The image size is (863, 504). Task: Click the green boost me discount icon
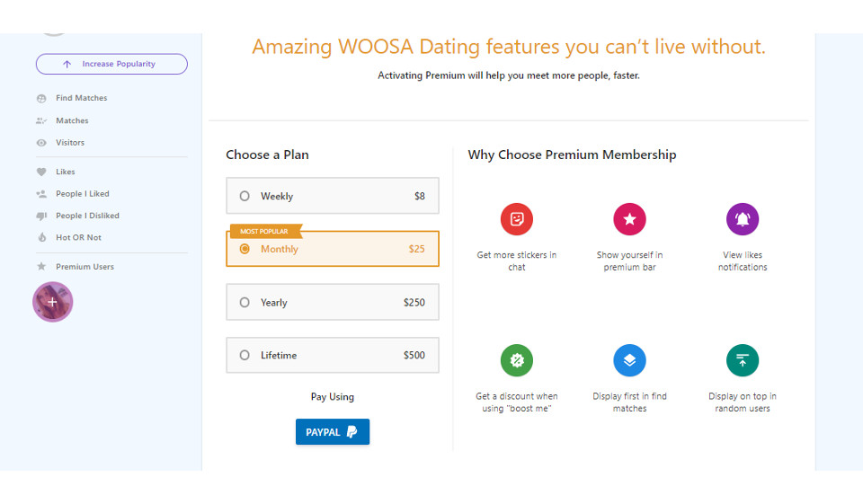click(x=517, y=360)
